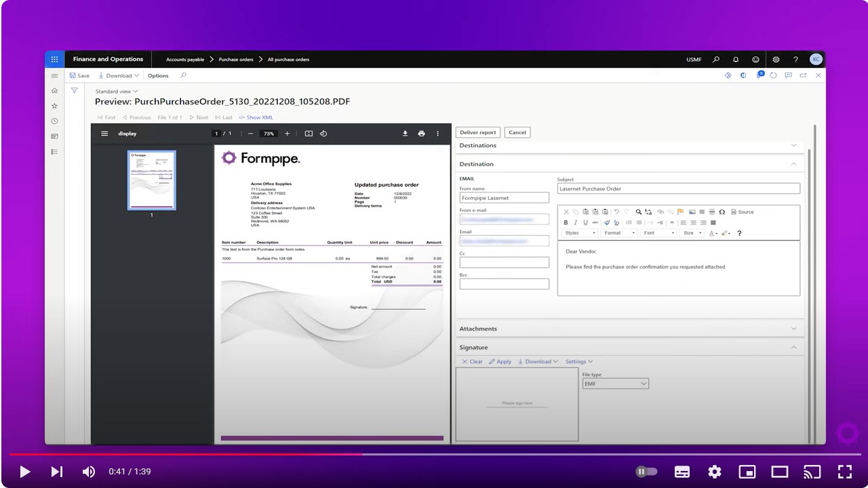The width and height of the screenshot is (868, 488).
Task: Click fit to page icon in PDF viewer
Action: pos(309,134)
